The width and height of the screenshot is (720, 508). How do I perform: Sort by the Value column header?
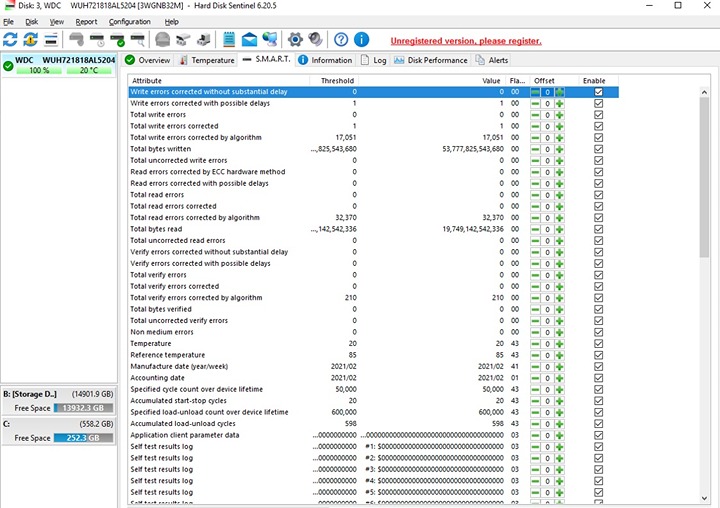point(433,81)
